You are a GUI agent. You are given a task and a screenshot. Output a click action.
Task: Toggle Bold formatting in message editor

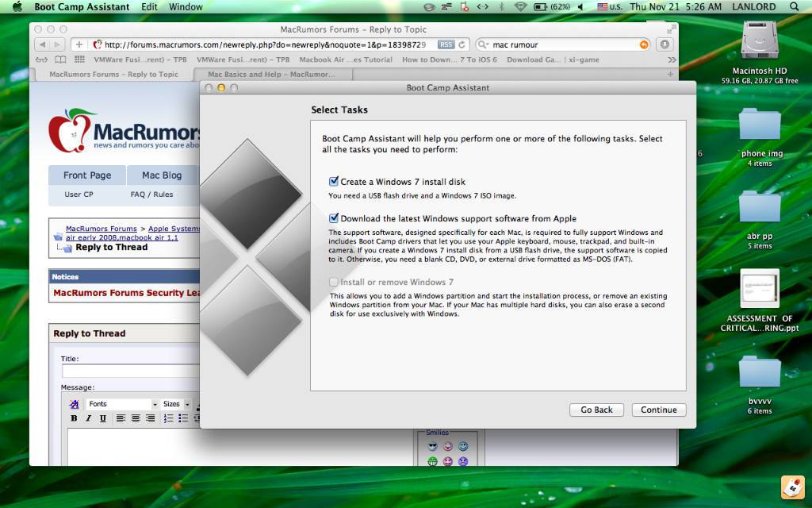(x=74, y=418)
